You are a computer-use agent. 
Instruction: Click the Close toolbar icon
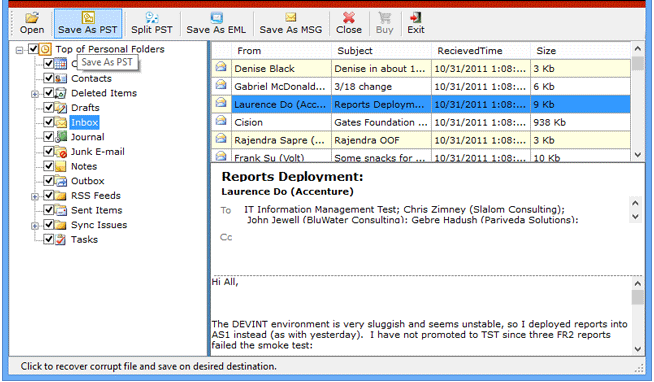pos(349,18)
